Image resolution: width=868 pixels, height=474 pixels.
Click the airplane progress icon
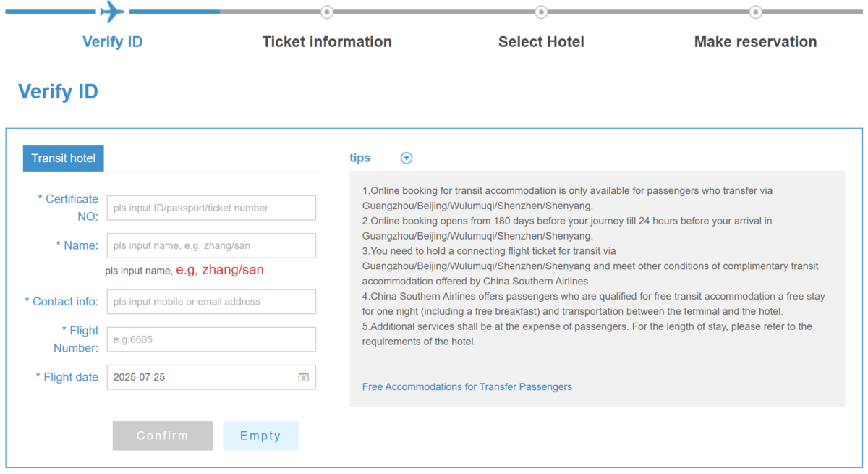pyautogui.click(x=112, y=12)
